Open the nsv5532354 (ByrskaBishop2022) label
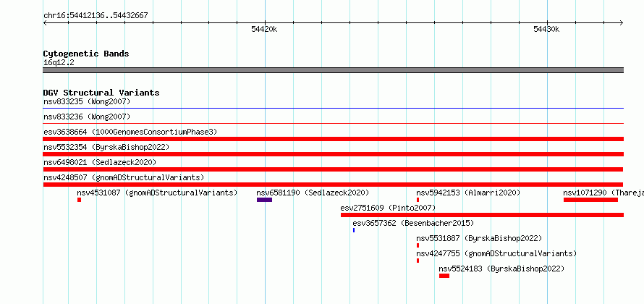The image size is (644, 304). pyautogui.click(x=106, y=147)
